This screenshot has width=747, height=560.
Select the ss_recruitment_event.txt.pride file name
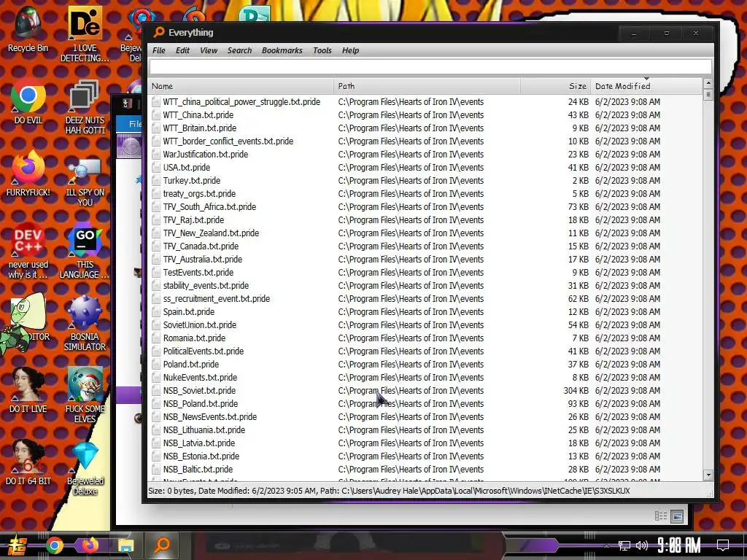point(216,298)
